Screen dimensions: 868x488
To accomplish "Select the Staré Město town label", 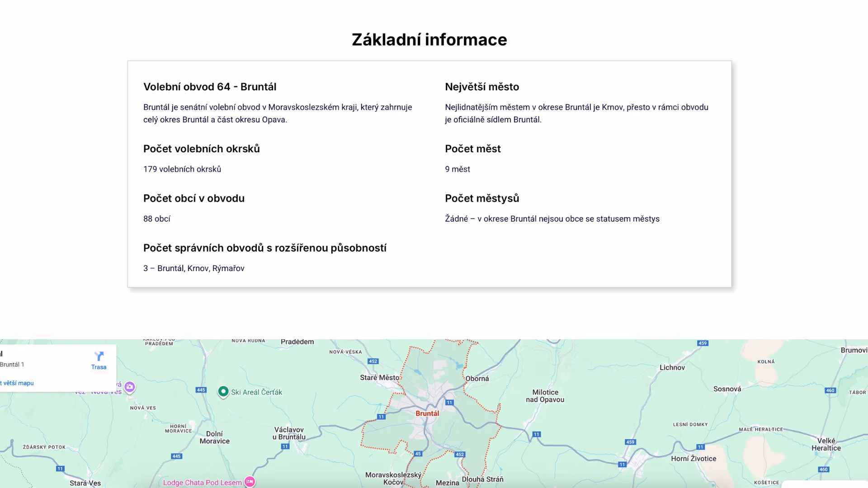I will [x=379, y=377].
